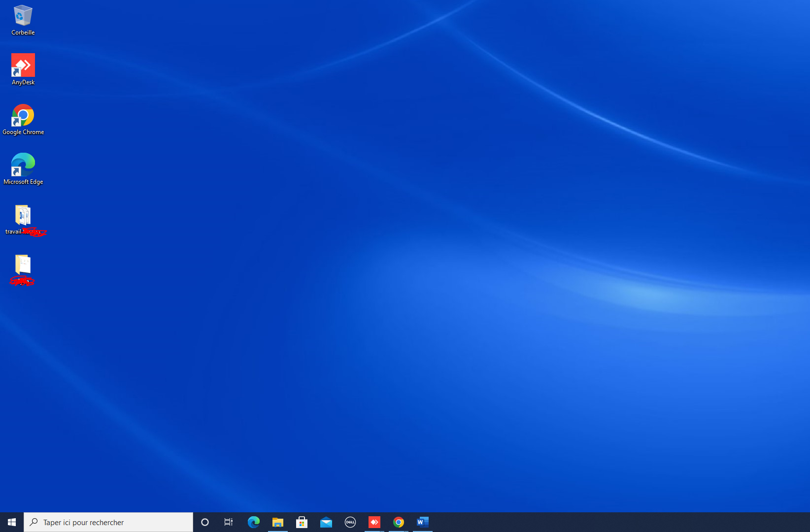810x532 pixels.
Task: Select the Corbeille recycle bin desktop icon
Action: [23, 16]
